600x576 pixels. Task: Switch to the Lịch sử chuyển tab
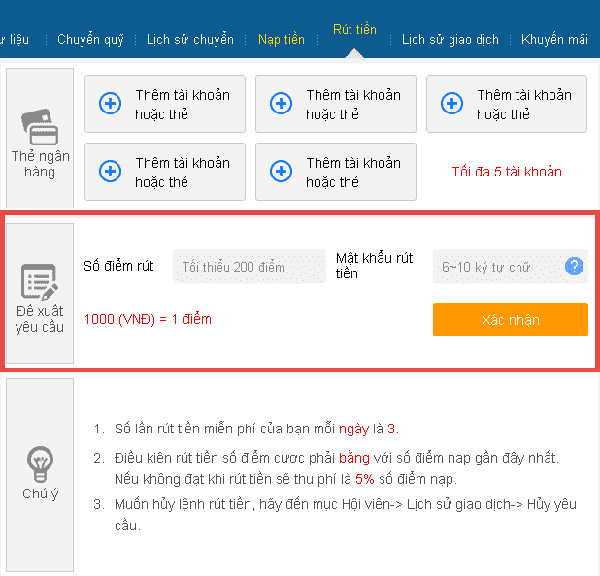(x=190, y=40)
